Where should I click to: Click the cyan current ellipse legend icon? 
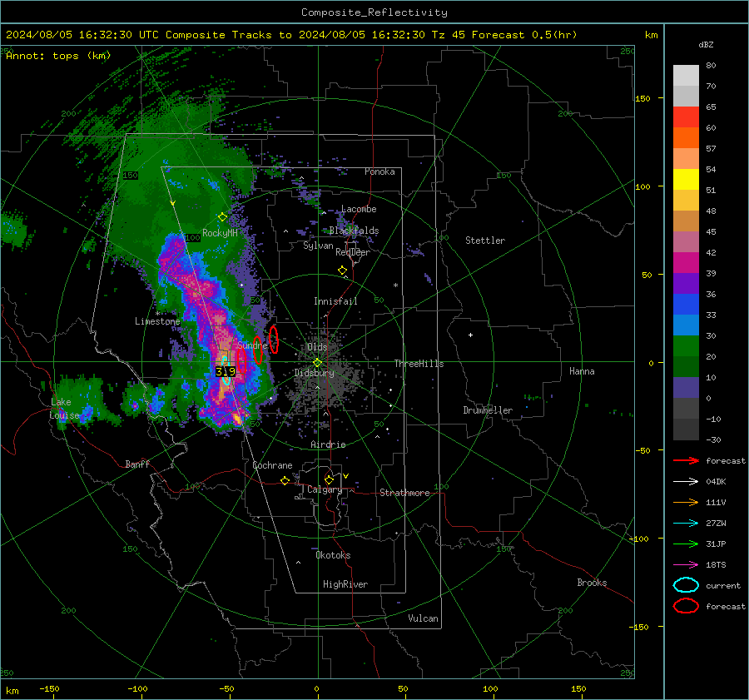(x=686, y=585)
